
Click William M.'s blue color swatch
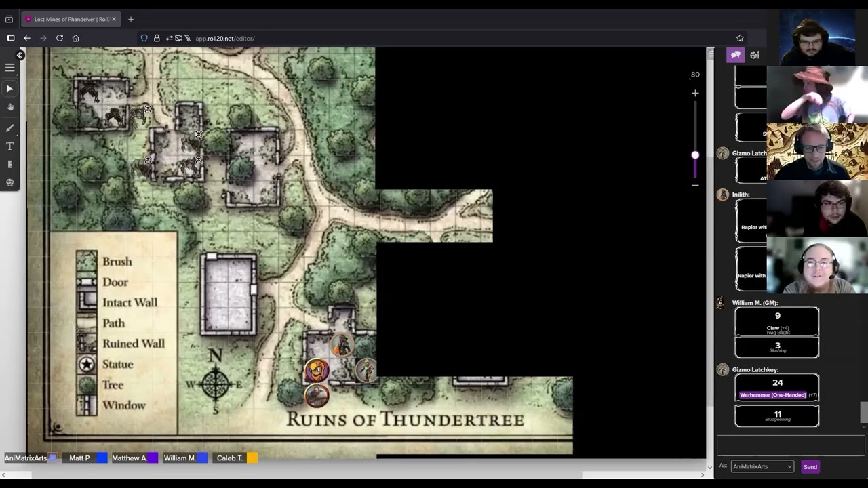(203, 458)
